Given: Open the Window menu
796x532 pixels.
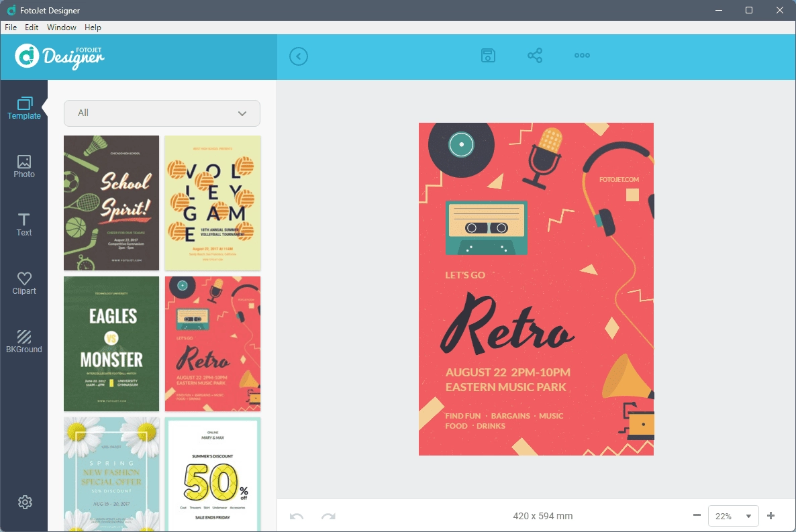Looking at the screenshot, I should tap(62, 28).
